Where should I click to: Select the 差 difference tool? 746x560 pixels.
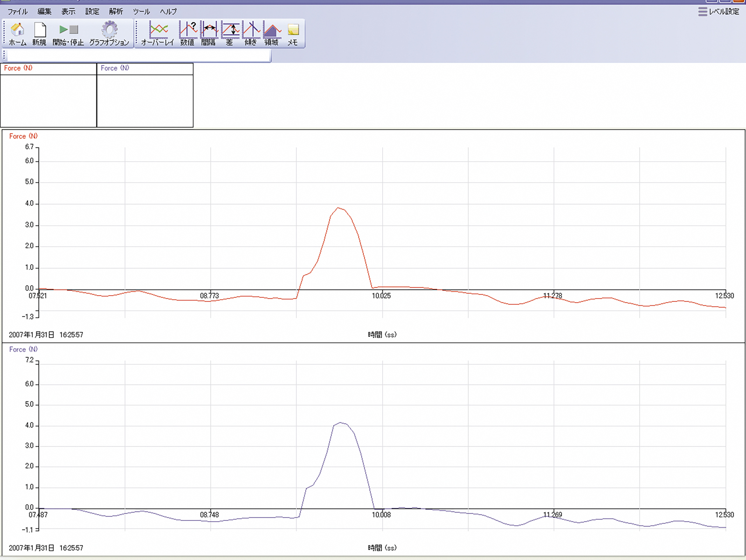[x=230, y=34]
